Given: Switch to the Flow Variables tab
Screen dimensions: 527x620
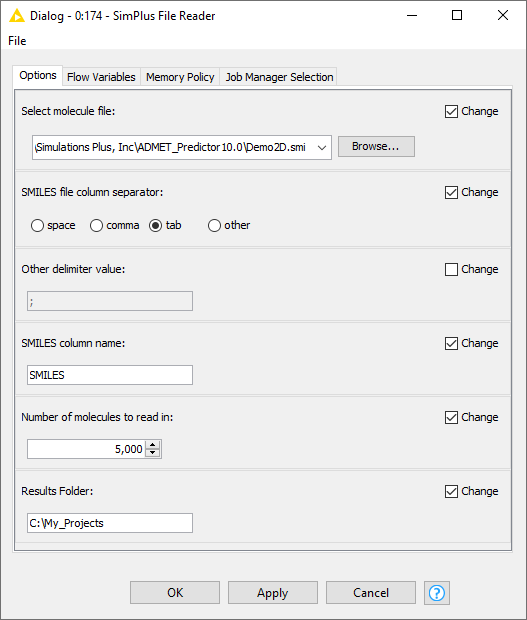Looking at the screenshot, I should (x=101, y=77).
